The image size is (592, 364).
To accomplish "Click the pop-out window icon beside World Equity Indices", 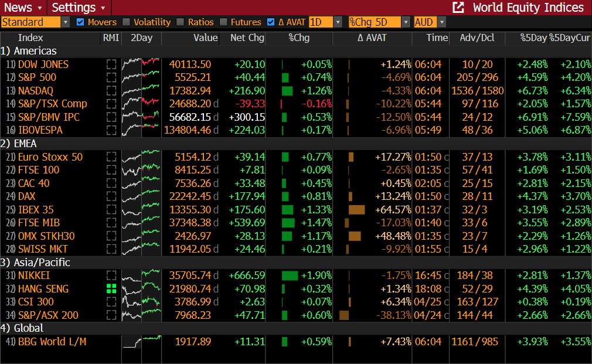I will 458,8.
